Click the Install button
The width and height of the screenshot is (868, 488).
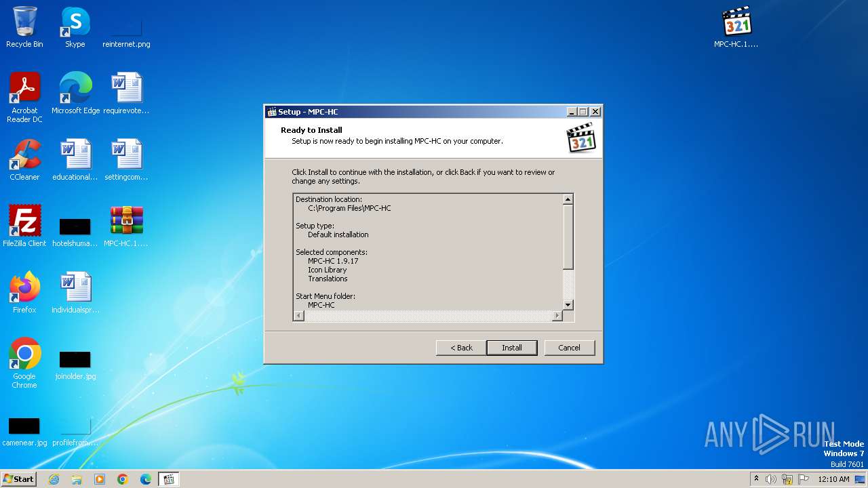[x=512, y=348]
